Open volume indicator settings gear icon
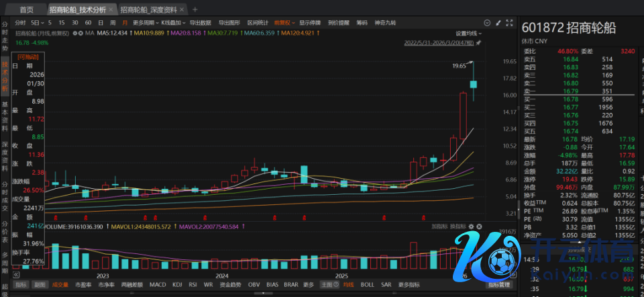The height and width of the screenshot is (297, 644). click(472, 226)
